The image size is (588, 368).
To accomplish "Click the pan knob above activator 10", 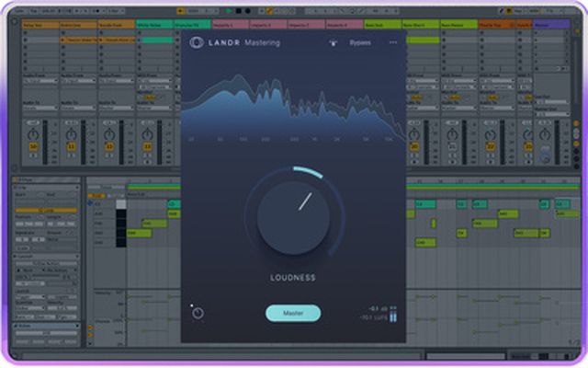I will click(33, 134).
